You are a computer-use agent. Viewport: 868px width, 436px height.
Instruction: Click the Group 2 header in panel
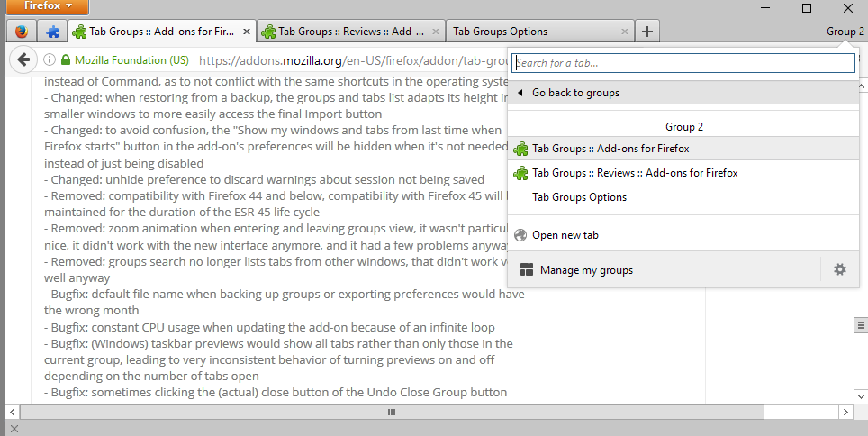point(684,127)
